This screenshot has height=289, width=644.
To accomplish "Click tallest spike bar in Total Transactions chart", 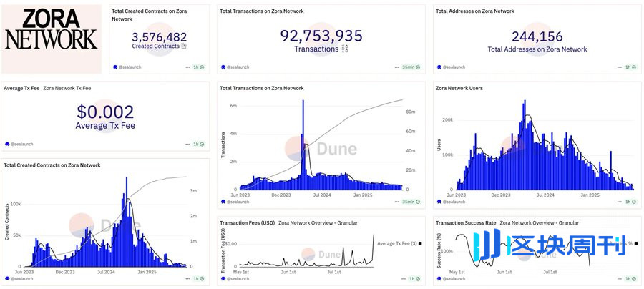I will 303,144.
